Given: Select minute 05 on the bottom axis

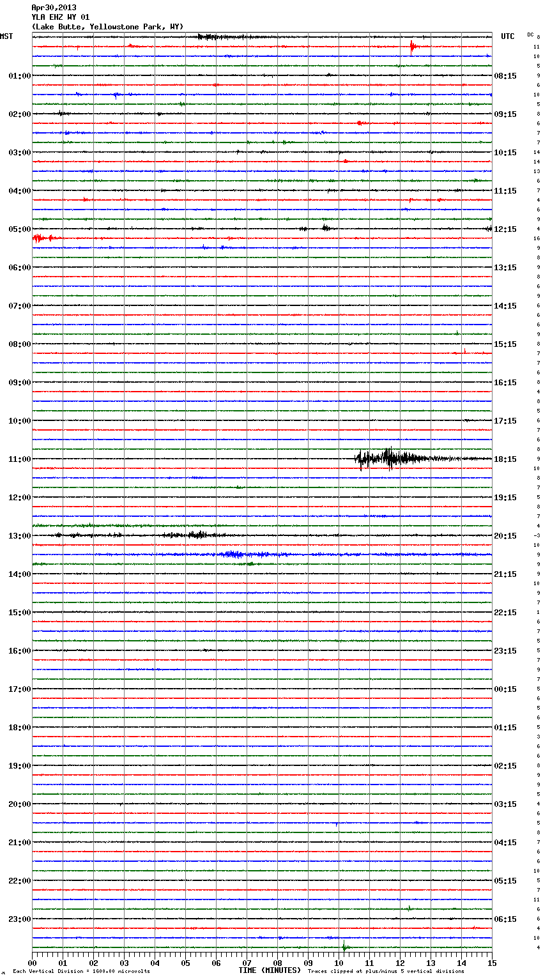Looking at the screenshot, I should (x=186, y=963).
